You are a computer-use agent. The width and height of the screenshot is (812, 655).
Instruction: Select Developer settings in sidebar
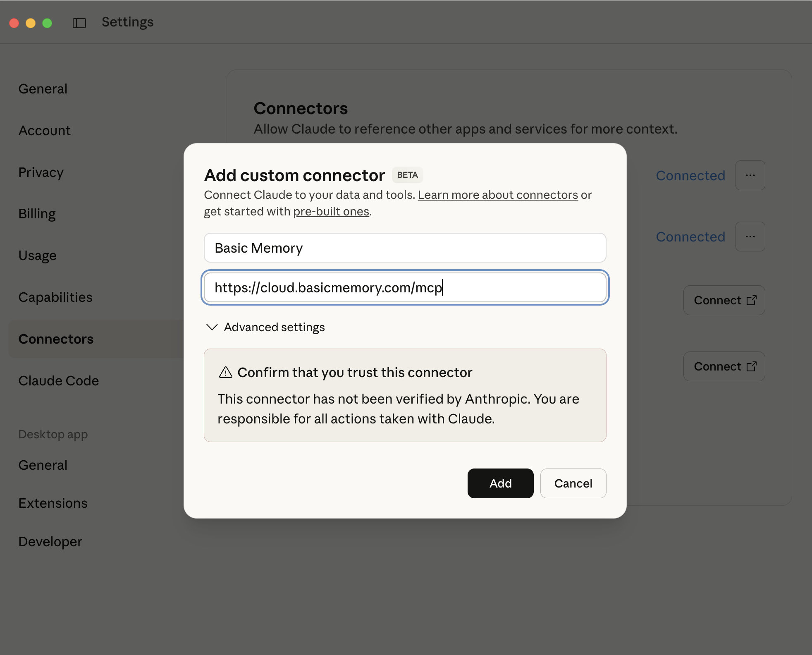pyautogui.click(x=50, y=542)
